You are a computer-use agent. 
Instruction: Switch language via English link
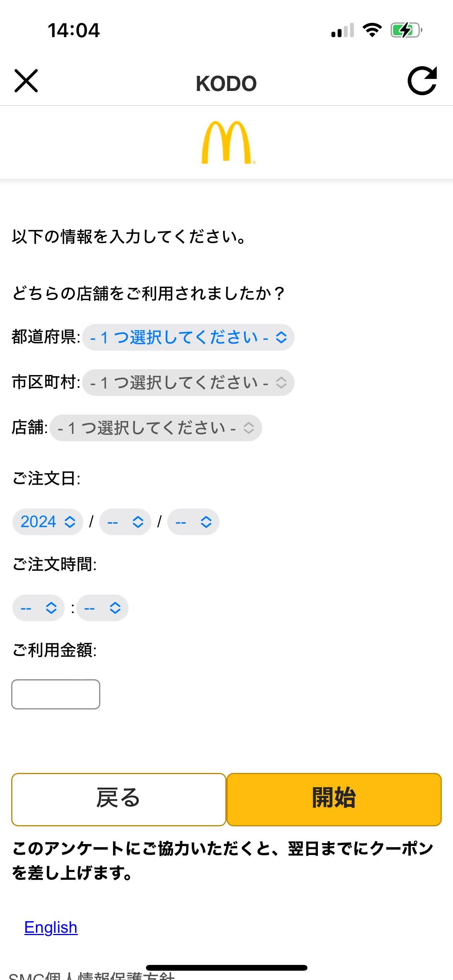point(51,927)
